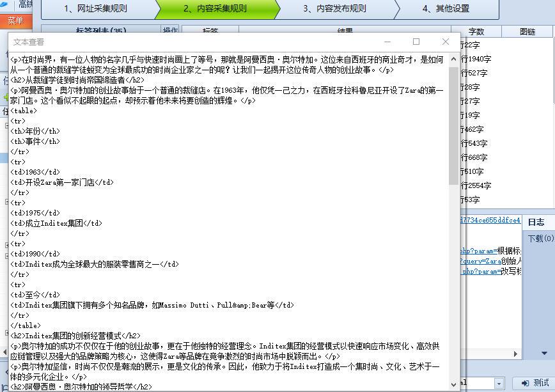This screenshot has height=392, width=555.
Task: Click the Inditex成为全球最大的服装零售商之一 line
Action: [95, 264]
